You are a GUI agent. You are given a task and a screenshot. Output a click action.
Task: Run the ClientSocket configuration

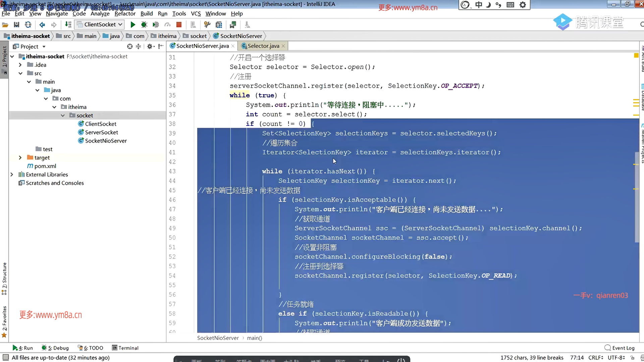point(133,24)
